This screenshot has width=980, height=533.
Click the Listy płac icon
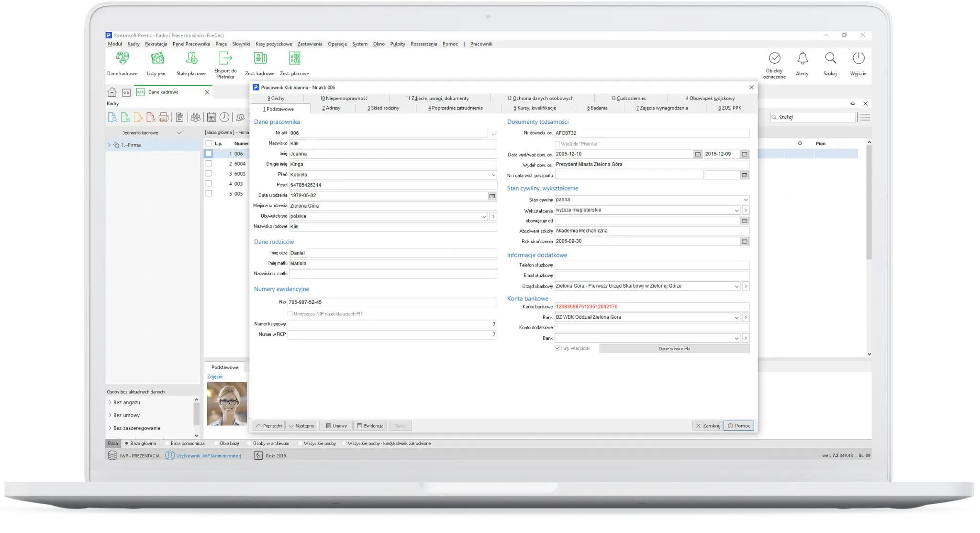tap(157, 59)
